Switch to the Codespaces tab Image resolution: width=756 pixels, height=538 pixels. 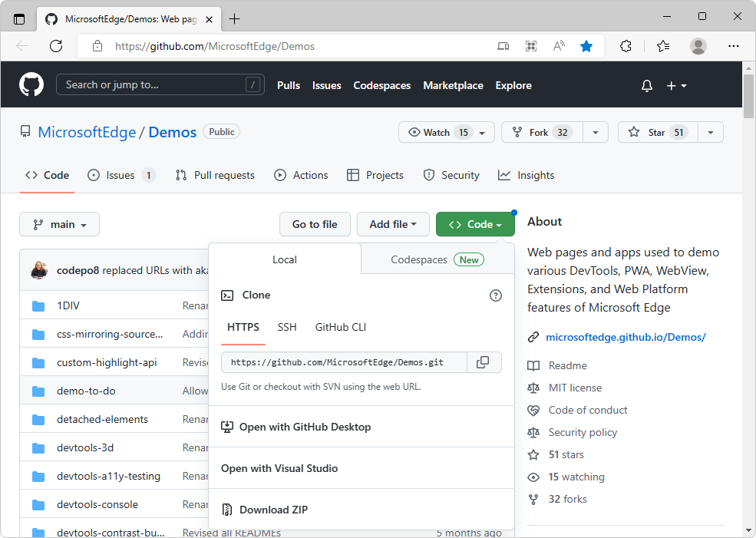[x=418, y=259]
